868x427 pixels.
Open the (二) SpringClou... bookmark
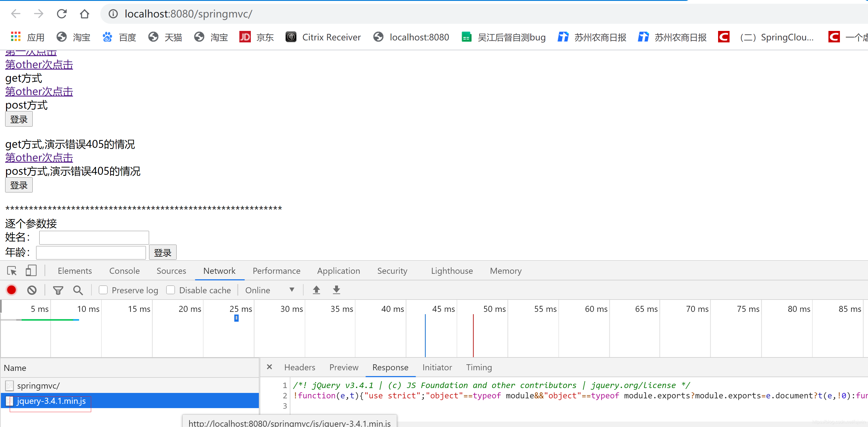point(766,37)
